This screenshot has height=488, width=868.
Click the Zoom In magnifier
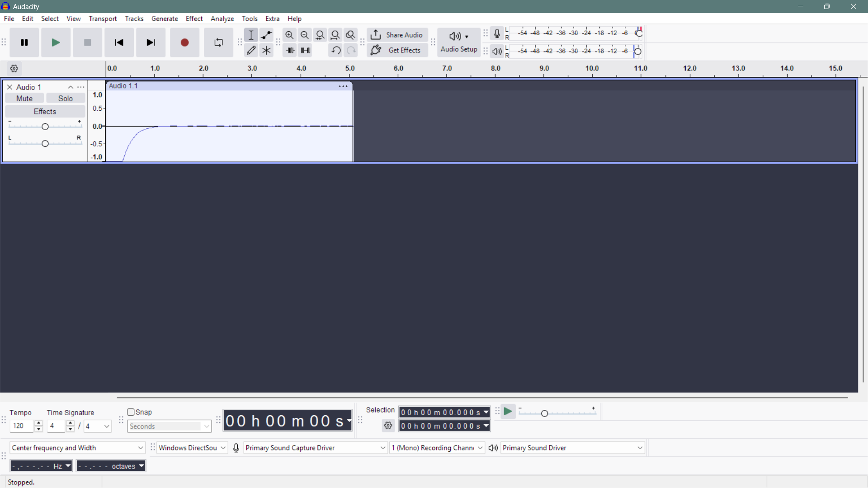[x=289, y=35]
